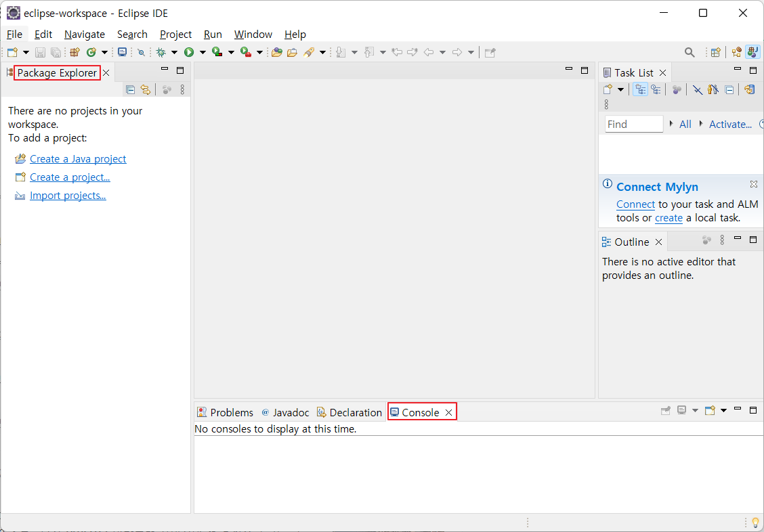Toggle Focus on Active Task in Package Explorer
This screenshot has width=764, height=532.
click(167, 89)
